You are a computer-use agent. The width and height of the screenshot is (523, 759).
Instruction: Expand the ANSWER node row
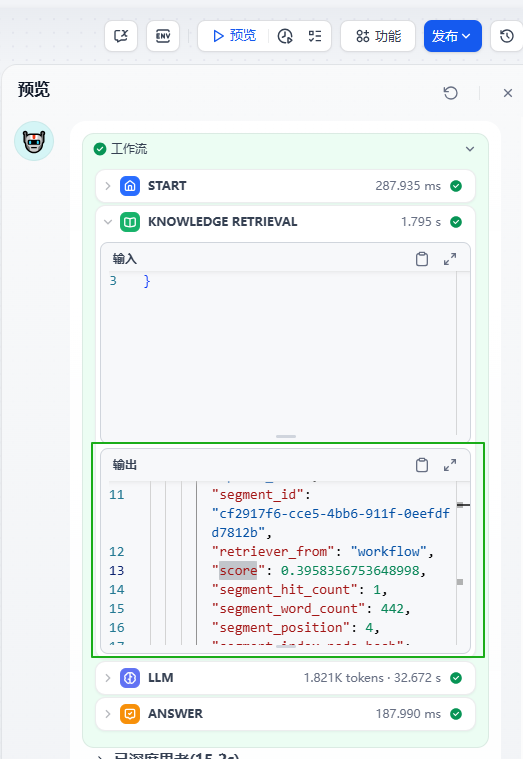285,713
